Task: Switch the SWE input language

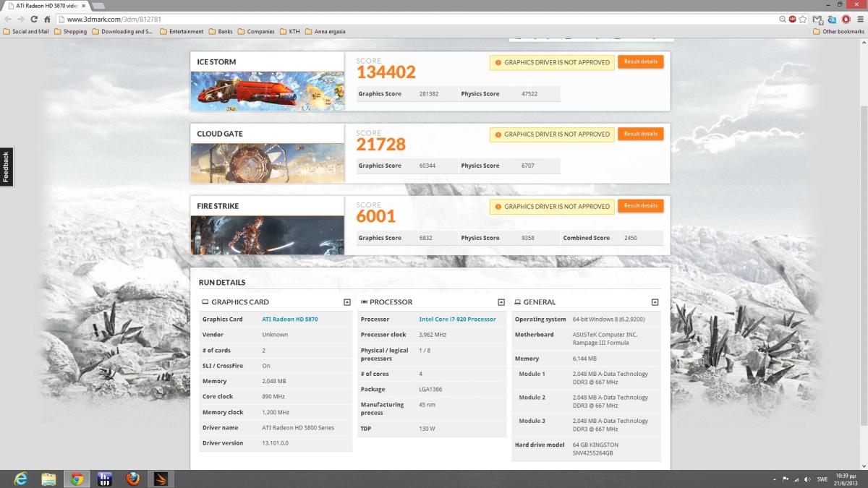Action: pyautogui.click(x=822, y=479)
